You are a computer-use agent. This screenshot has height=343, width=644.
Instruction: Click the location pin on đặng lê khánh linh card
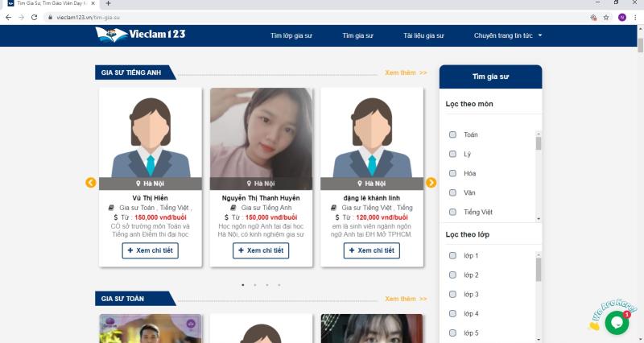[x=360, y=184]
